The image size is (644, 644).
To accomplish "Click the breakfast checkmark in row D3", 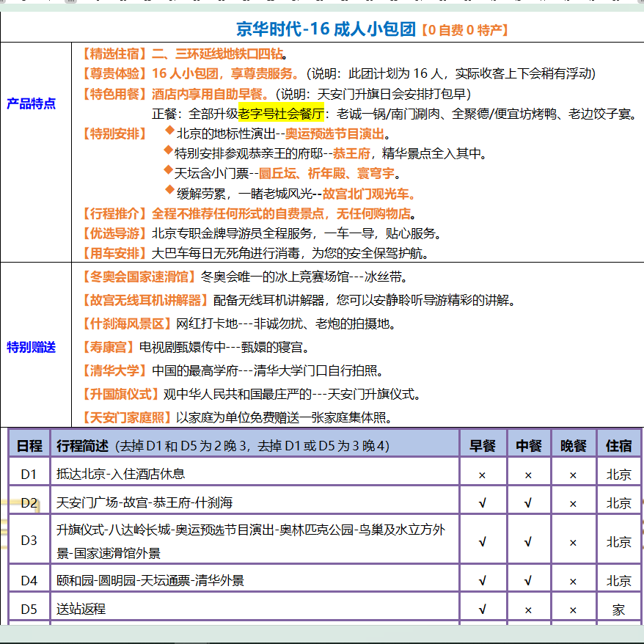I will [482, 542].
